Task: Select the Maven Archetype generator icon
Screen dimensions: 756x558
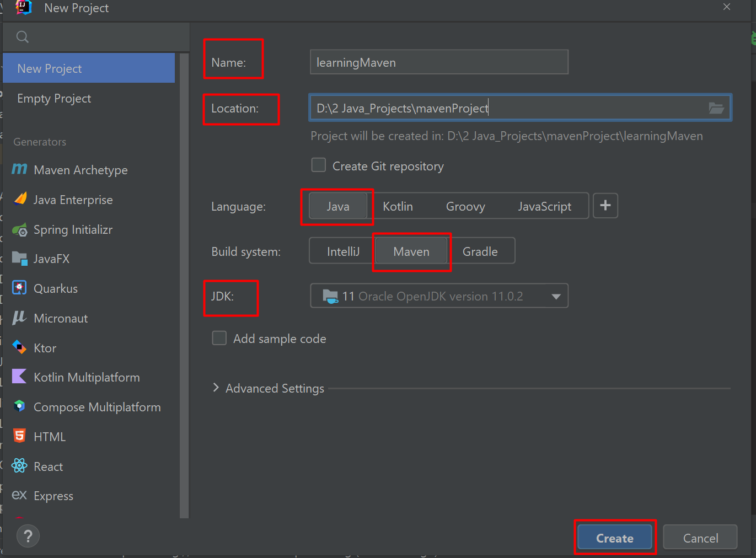Action: coord(19,170)
